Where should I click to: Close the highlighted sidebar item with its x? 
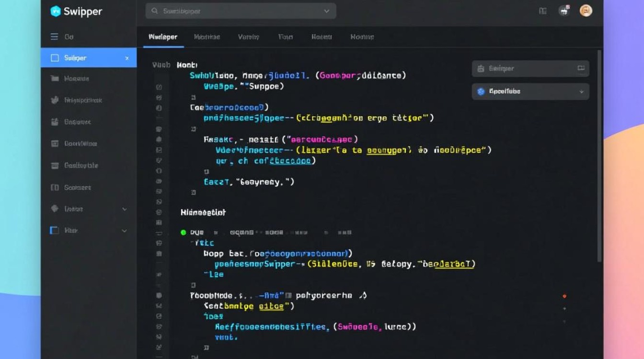click(x=127, y=58)
